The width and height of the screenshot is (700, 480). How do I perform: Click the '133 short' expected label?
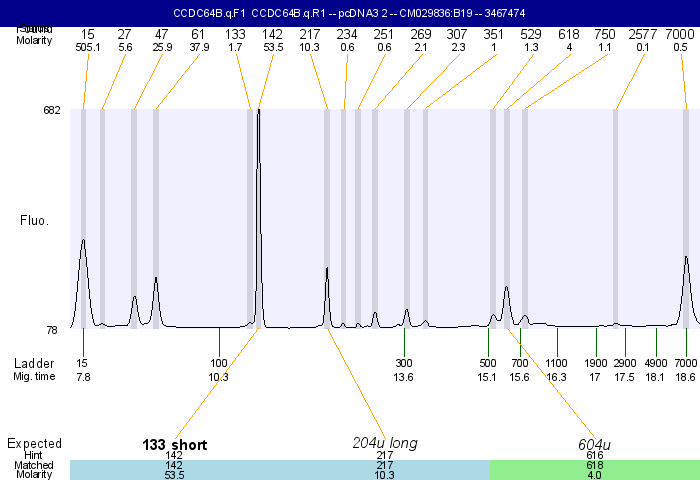click(x=175, y=444)
